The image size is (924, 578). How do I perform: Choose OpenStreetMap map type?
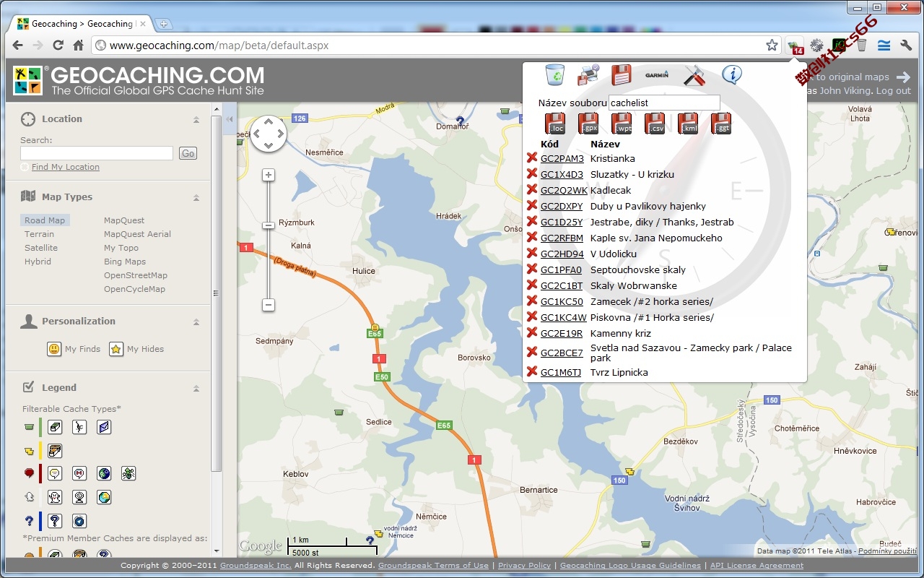coord(136,275)
